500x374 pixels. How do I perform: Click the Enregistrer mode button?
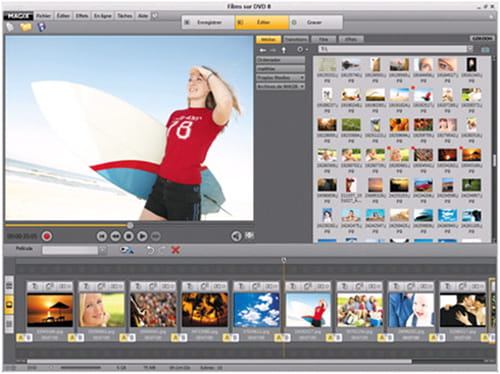209,22
